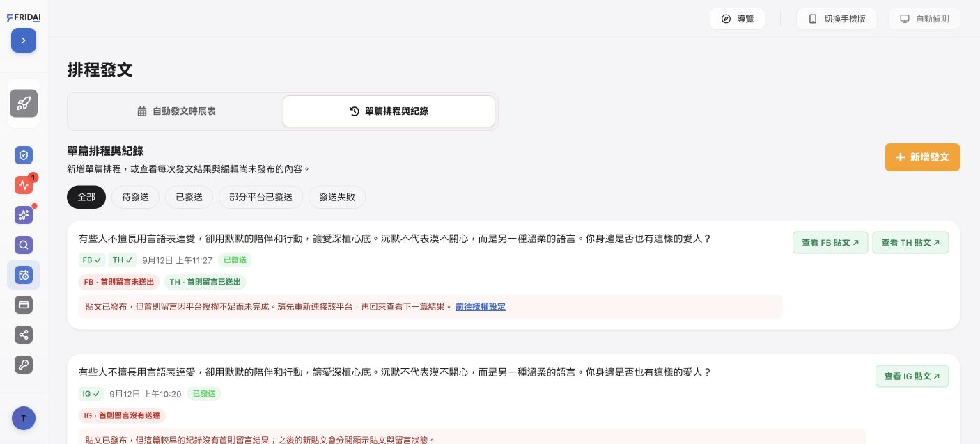Screen dimensions: 980x444
Task: Click the text of the 上午10:20 post
Action: pos(395,372)
